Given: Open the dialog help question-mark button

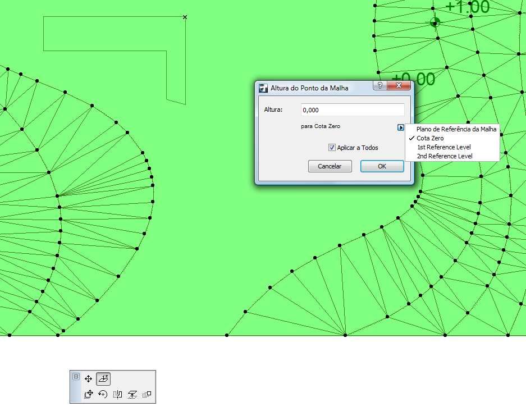Looking at the screenshot, I should (x=379, y=85).
